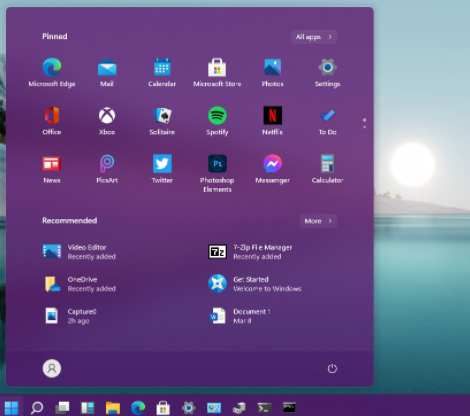This screenshot has height=416, width=470.
Task: Open the Get Started recommendation
Action: [255, 284]
